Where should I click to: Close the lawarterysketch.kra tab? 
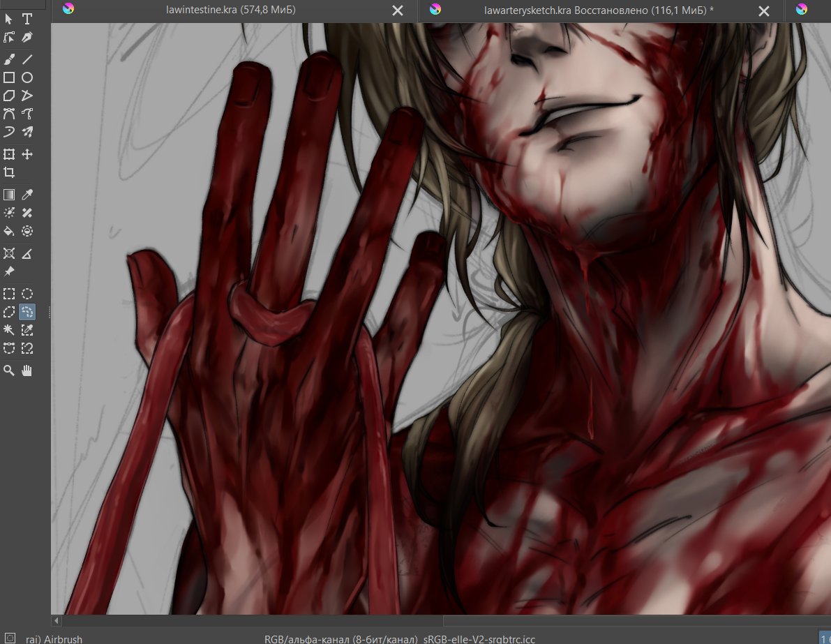[764, 10]
